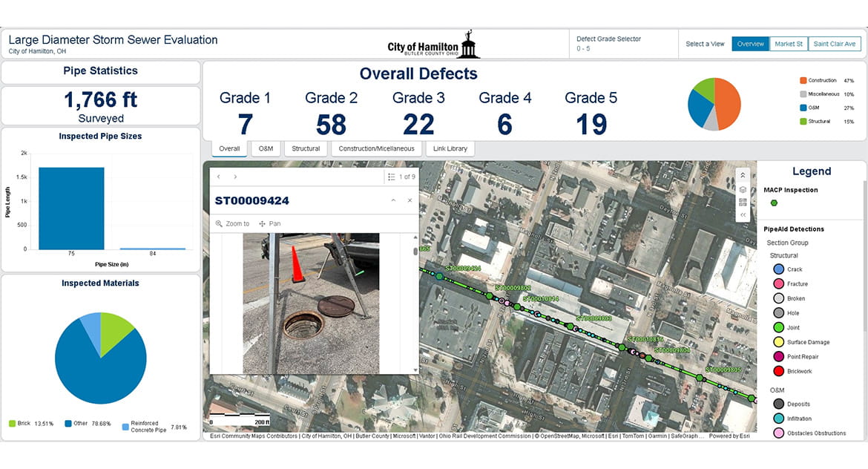The image size is (868, 469).
Task: Open the Layers icon on the map toolbar
Action: pos(743,189)
